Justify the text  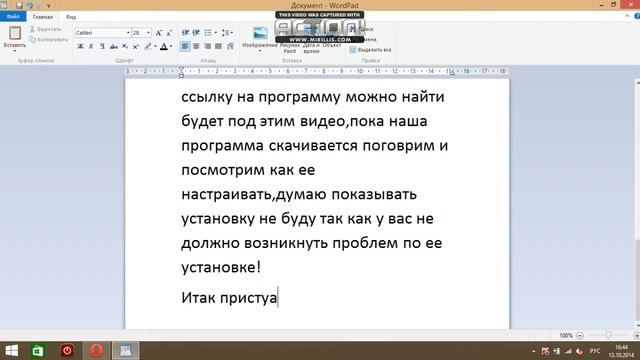(218, 47)
